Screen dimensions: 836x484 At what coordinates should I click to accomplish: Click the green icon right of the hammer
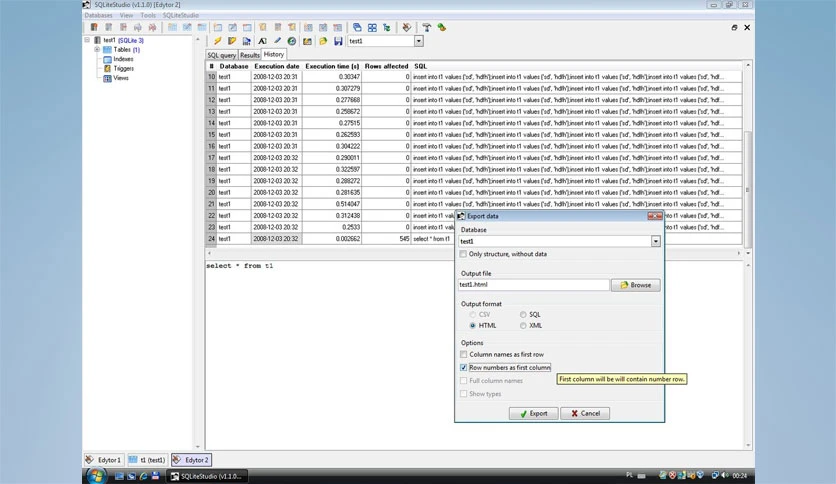[441, 27]
